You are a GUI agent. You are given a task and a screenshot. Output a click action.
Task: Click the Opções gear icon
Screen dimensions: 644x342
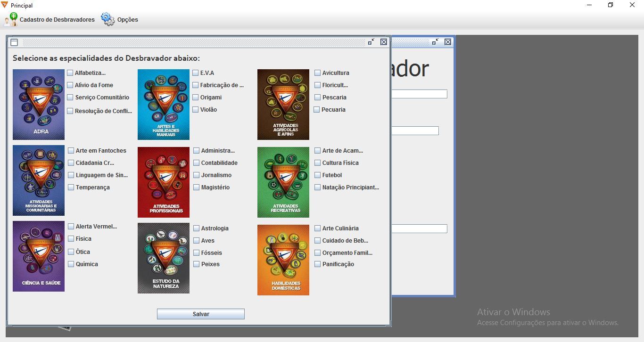[x=108, y=19]
